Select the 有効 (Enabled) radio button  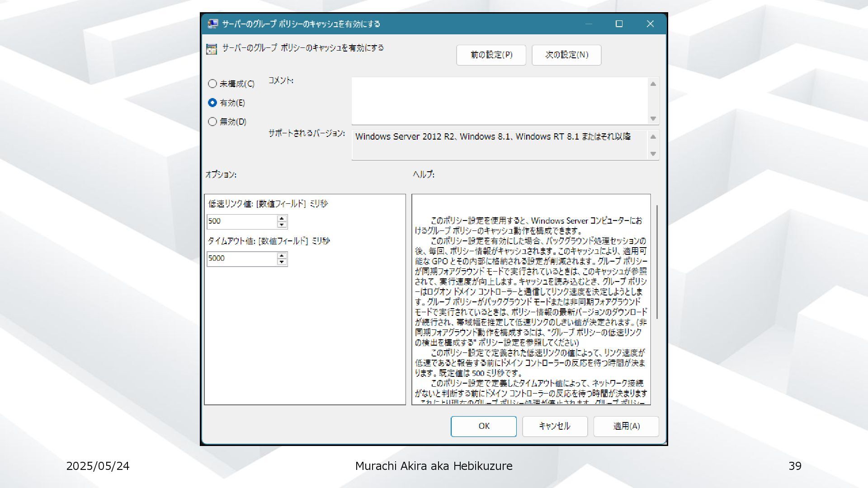coord(212,103)
